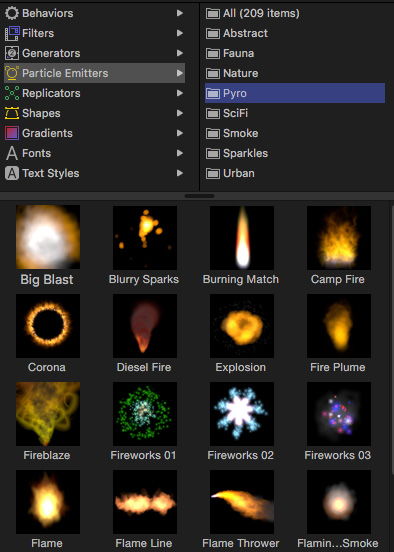Click the Text Styles icon
Screen dimensions: 394x552
point(12,174)
